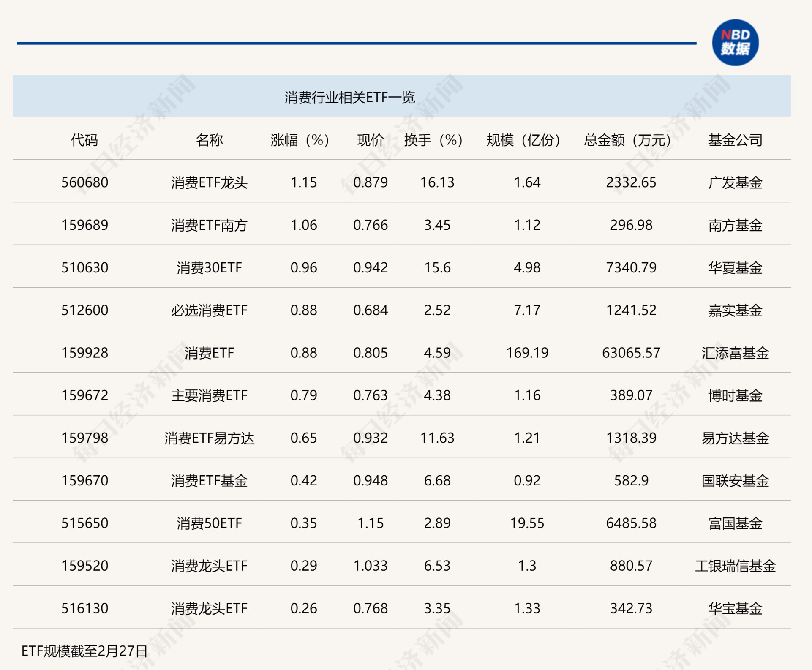Click the 63065.57 total amount value

tap(631, 353)
